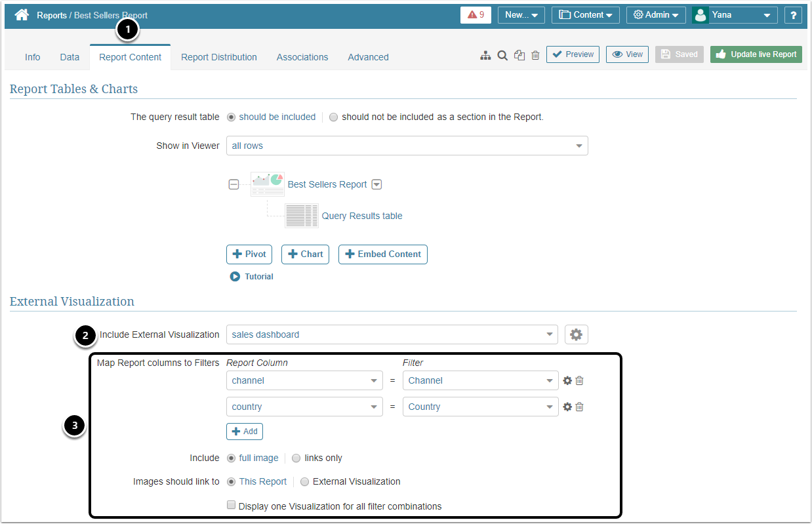Image resolution: width=812 pixels, height=524 pixels.
Task: Delete the channel filter mapping
Action: (579, 380)
